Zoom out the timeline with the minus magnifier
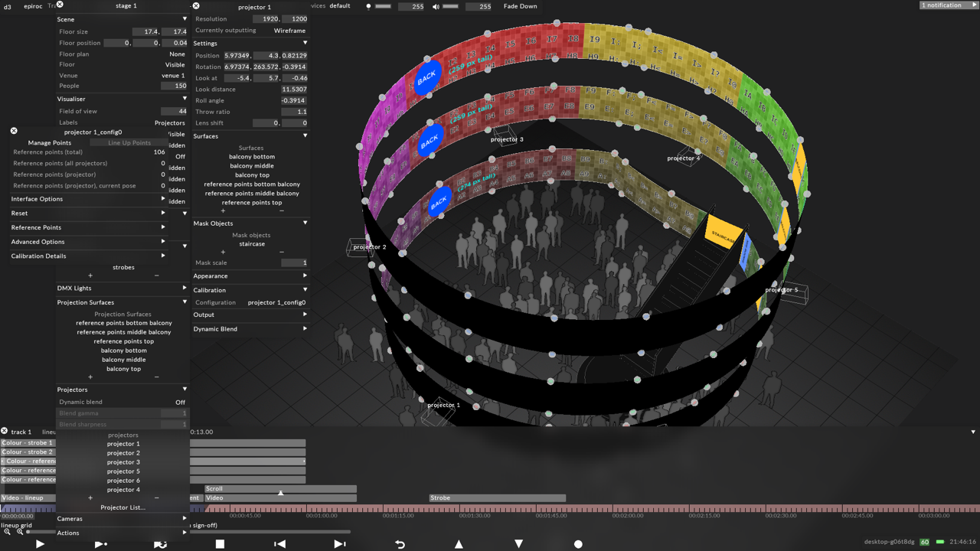980x551 pixels. [7, 532]
